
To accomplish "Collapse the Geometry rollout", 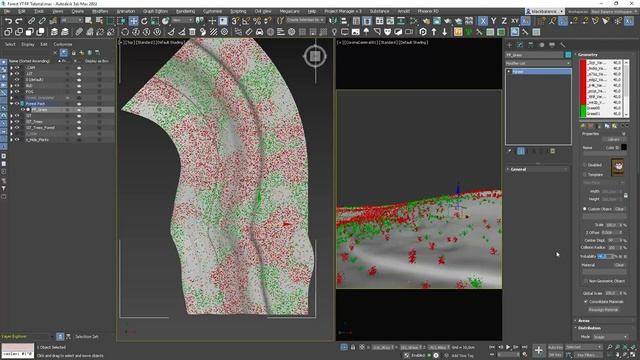I will pyautogui.click(x=588, y=54).
